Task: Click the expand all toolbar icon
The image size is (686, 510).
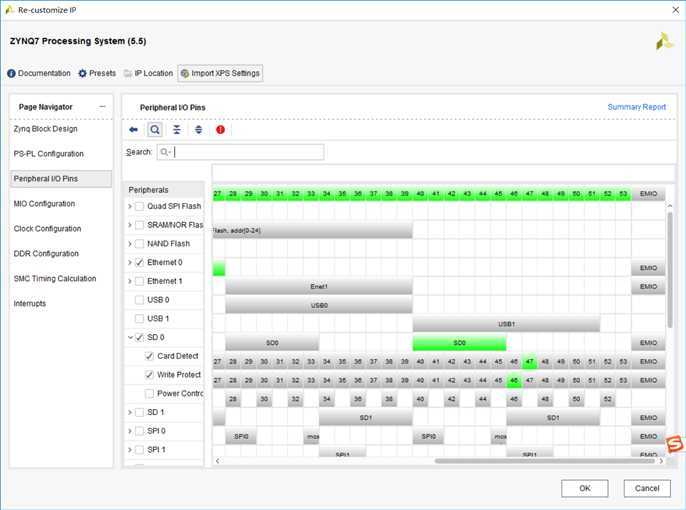Action: click(x=199, y=129)
